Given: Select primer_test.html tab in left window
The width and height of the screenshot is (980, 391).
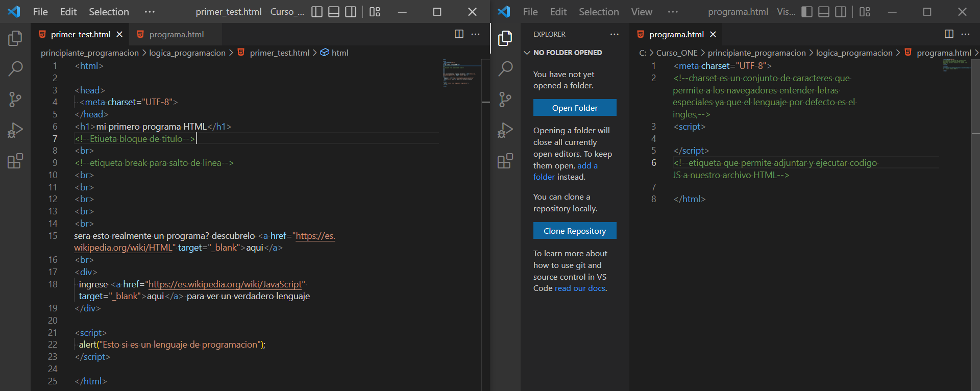Looking at the screenshot, I should coord(81,34).
